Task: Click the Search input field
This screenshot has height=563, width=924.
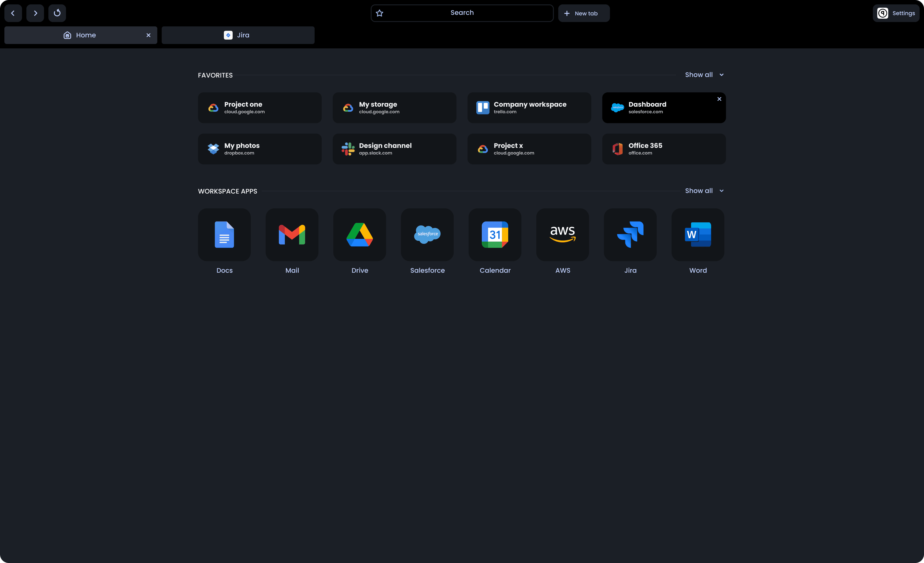Action: [462, 13]
